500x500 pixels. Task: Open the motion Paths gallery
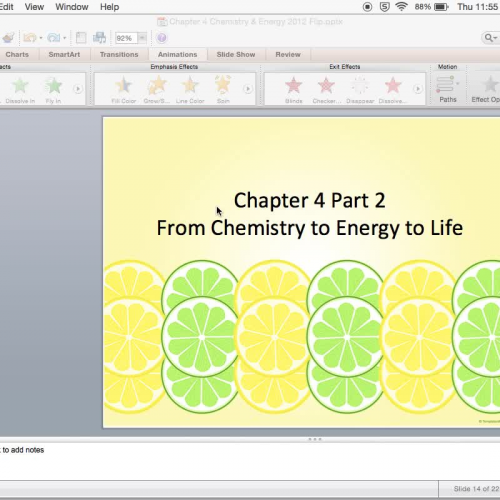[447, 89]
